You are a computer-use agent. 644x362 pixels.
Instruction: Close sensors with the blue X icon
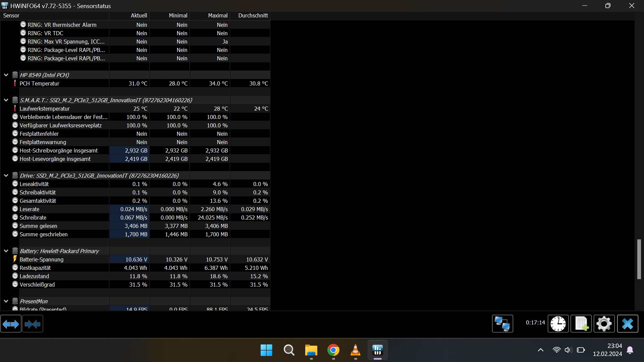(627, 324)
